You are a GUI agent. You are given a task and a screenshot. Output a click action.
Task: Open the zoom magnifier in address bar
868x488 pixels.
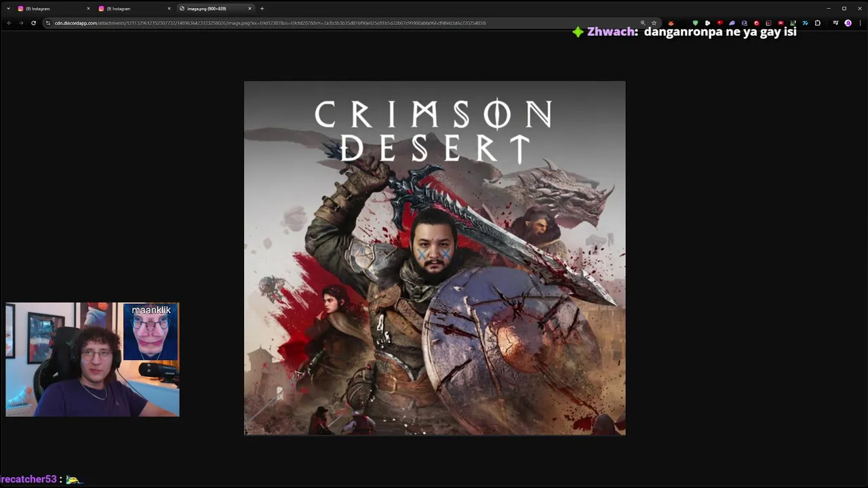click(643, 23)
